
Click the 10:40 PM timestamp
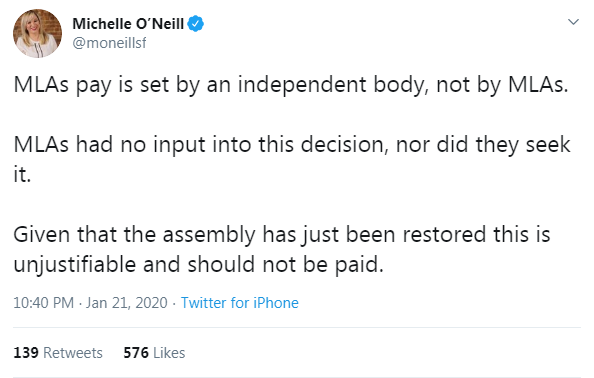point(44,303)
